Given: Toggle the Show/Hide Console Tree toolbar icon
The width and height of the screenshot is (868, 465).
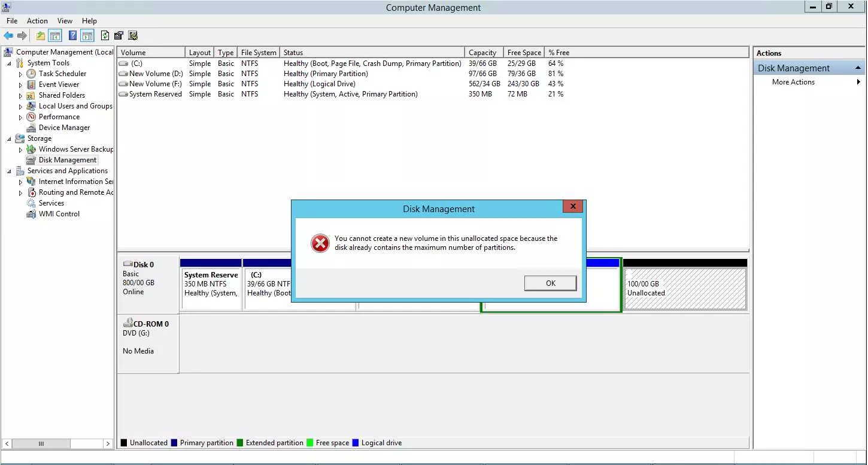Looking at the screenshot, I should point(55,36).
